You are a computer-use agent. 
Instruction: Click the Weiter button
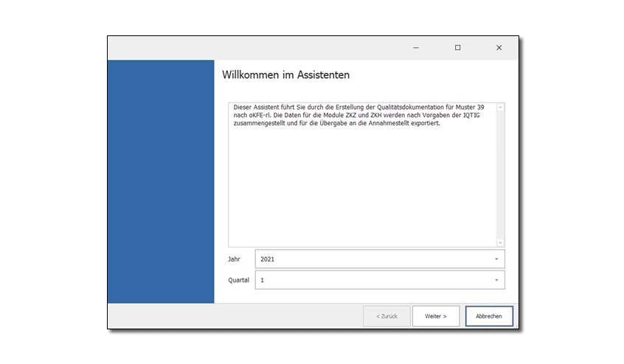click(435, 316)
